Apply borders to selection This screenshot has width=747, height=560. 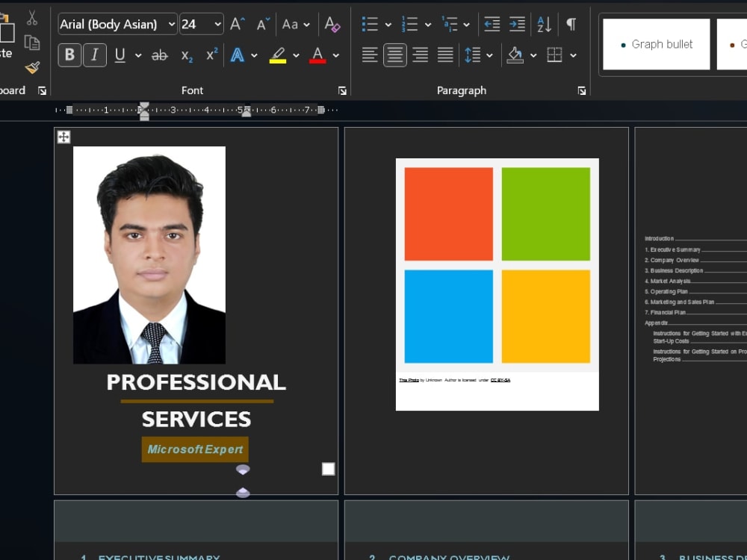554,55
